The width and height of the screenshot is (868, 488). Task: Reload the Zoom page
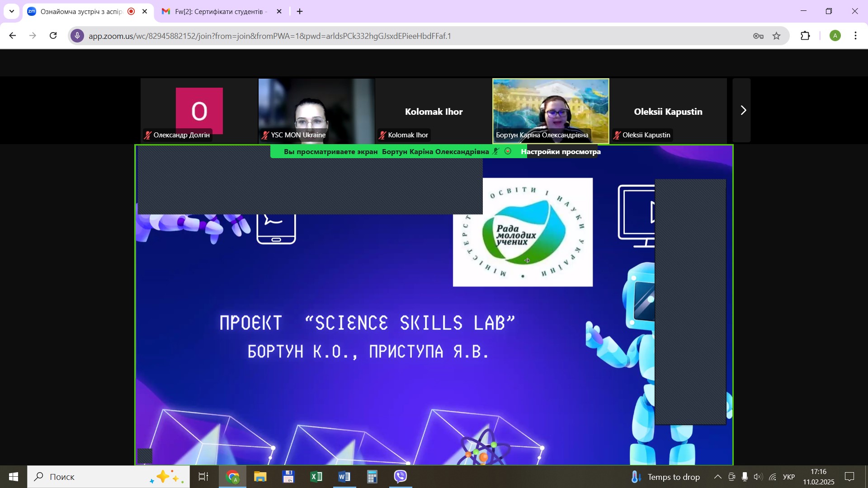click(53, 36)
